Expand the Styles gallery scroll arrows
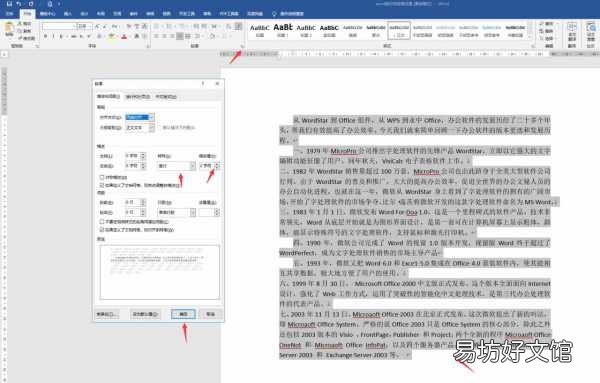Screen dimensions: 600x383 530,30
